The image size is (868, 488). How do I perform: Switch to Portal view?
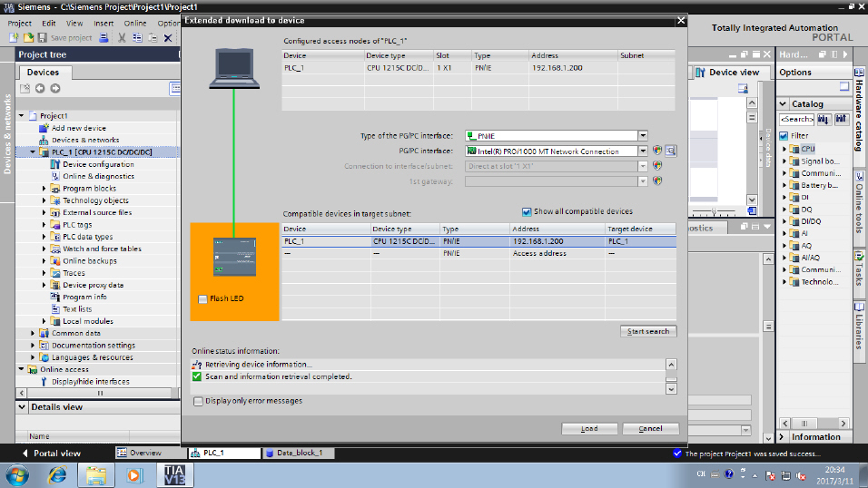51,454
